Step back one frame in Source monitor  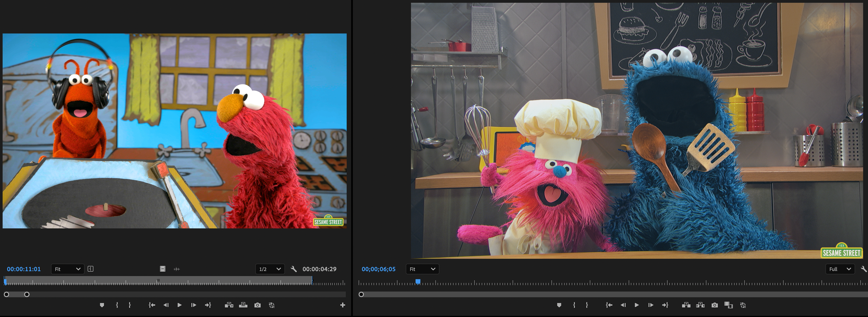[166, 305]
